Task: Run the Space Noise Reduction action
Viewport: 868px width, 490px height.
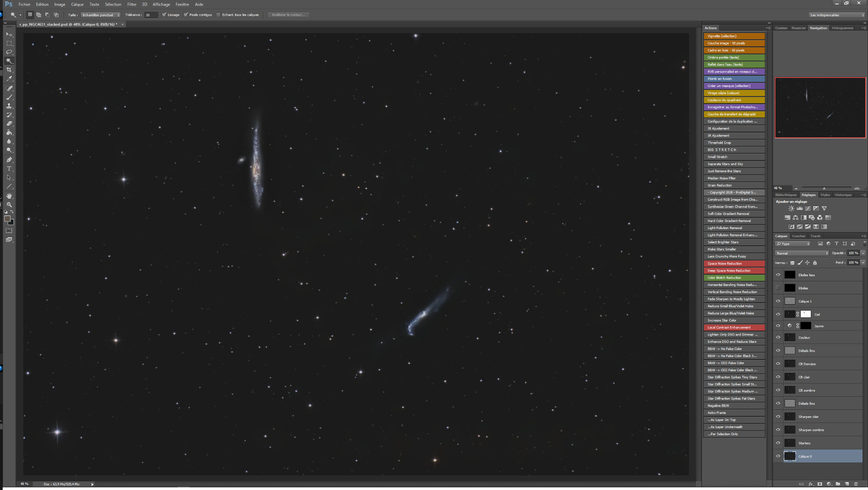Action: 734,263
